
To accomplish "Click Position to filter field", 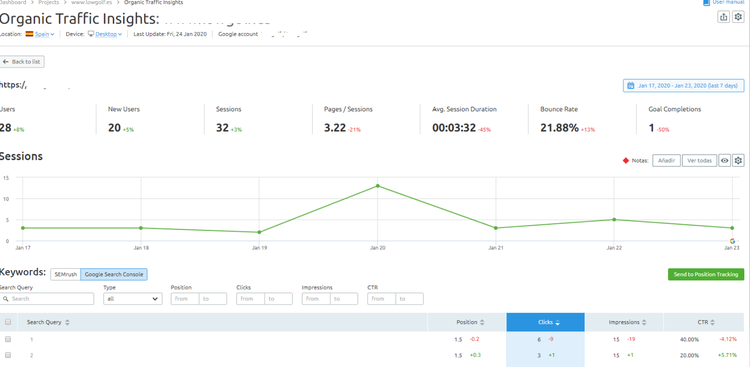I will click(x=213, y=299).
